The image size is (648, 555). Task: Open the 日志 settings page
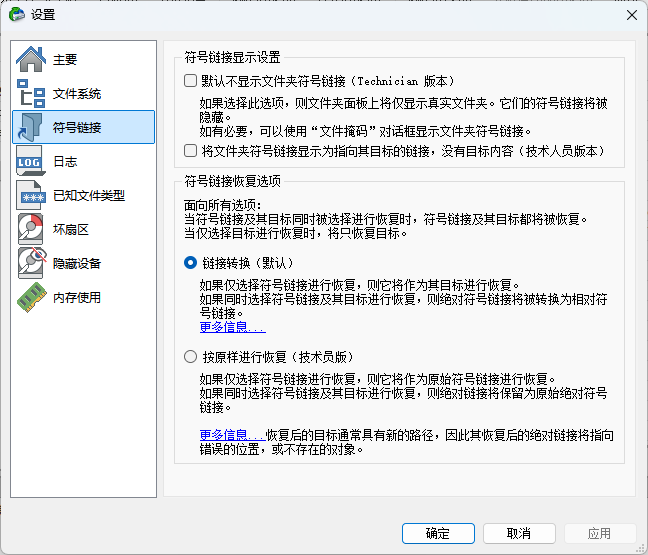[x=83, y=161]
